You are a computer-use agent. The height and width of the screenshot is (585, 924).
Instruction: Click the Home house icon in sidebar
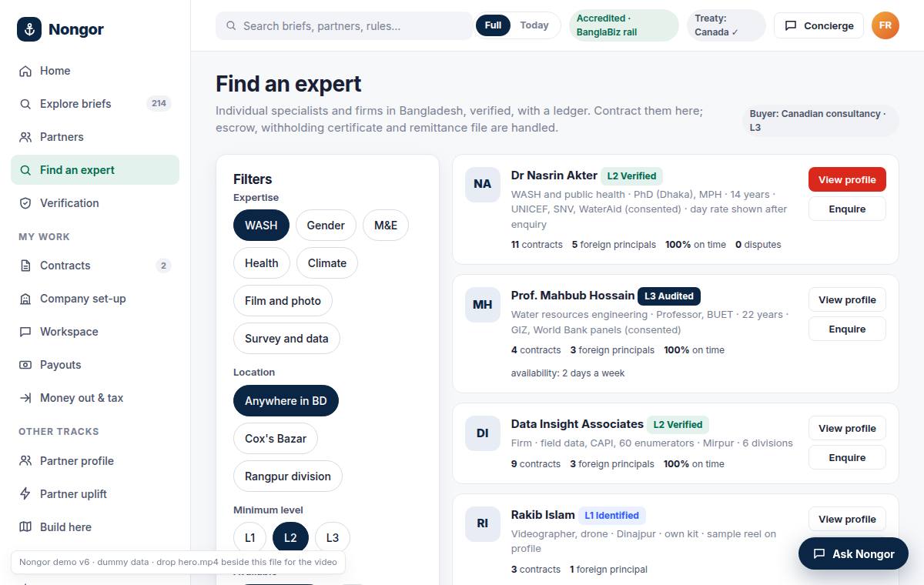(x=25, y=71)
